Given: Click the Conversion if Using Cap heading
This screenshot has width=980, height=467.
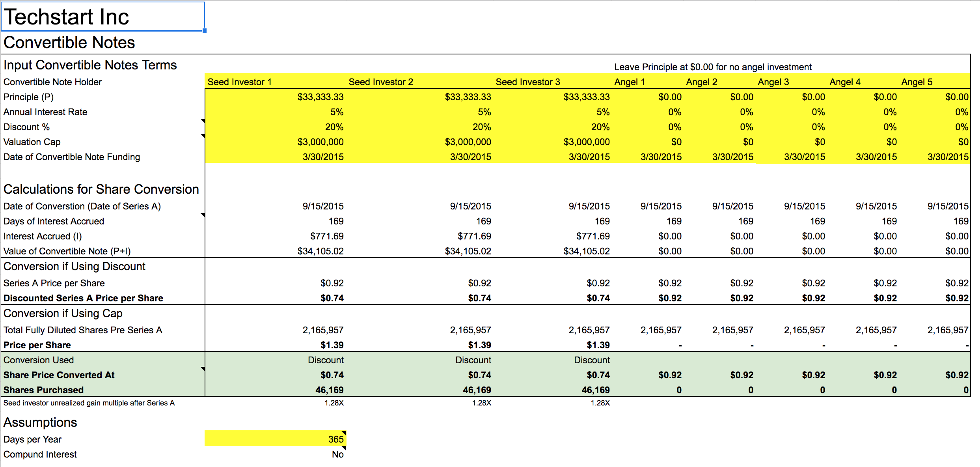Looking at the screenshot, I should (63, 314).
